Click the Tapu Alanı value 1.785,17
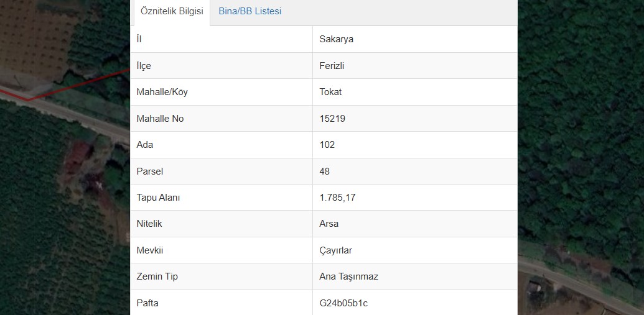Screen dimensions: 644x315 [338, 198]
